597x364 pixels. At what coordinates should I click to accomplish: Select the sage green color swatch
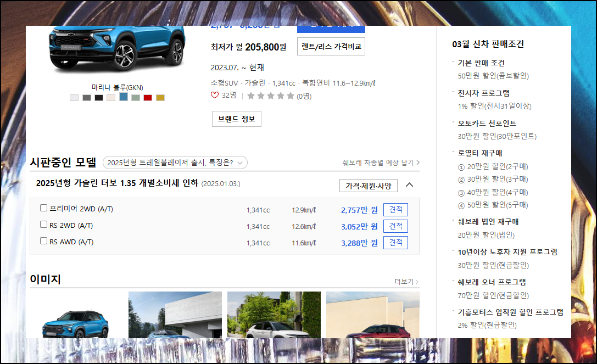(136, 98)
